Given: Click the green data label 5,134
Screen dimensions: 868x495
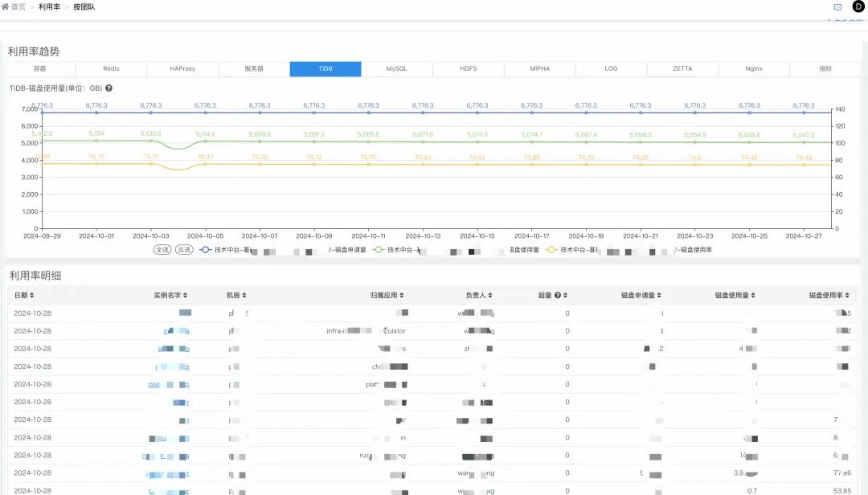Looking at the screenshot, I should coord(96,133).
